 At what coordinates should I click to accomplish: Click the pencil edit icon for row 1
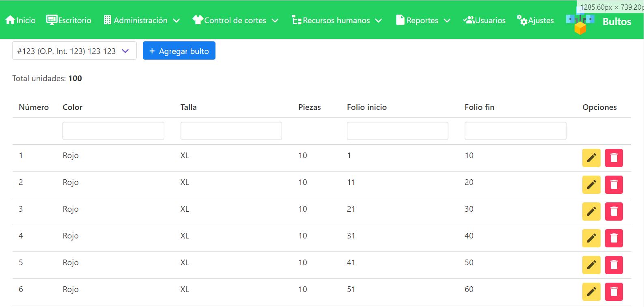tap(591, 158)
